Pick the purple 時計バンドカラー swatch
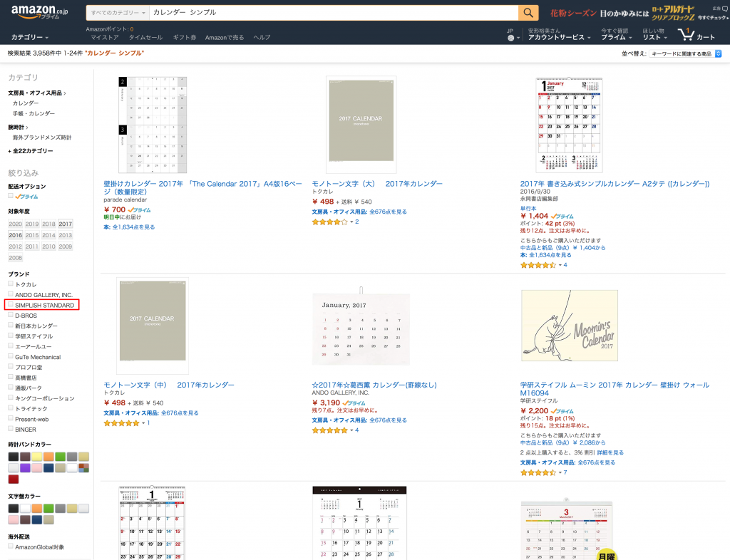The width and height of the screenshot is (730, 560). [25, 468]
